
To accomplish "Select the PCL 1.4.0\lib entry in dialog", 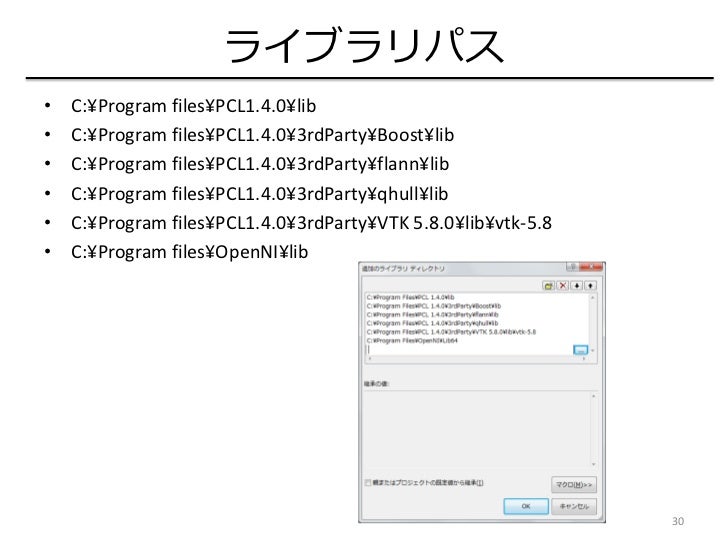I will [410, 297].
